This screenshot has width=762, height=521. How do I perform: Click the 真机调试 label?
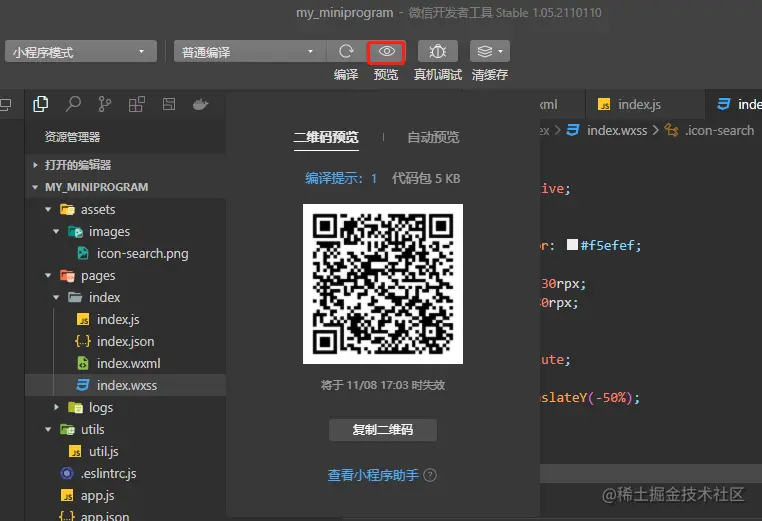pos(437,75)
